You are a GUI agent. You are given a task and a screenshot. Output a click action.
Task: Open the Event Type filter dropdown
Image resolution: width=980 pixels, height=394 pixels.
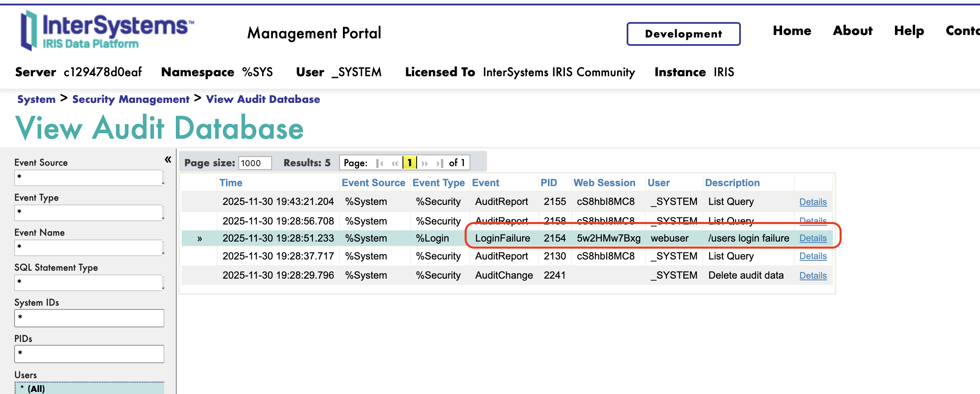click(x=163, y=213)
